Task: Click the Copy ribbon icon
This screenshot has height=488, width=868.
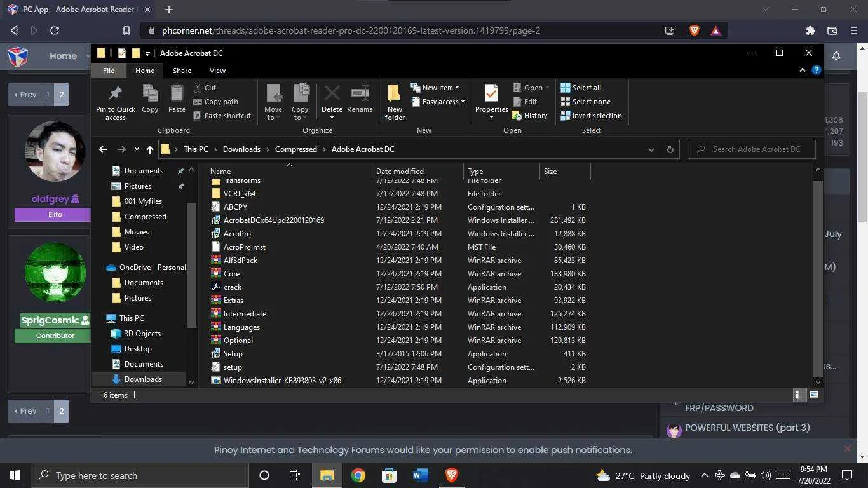Action: 150,99
